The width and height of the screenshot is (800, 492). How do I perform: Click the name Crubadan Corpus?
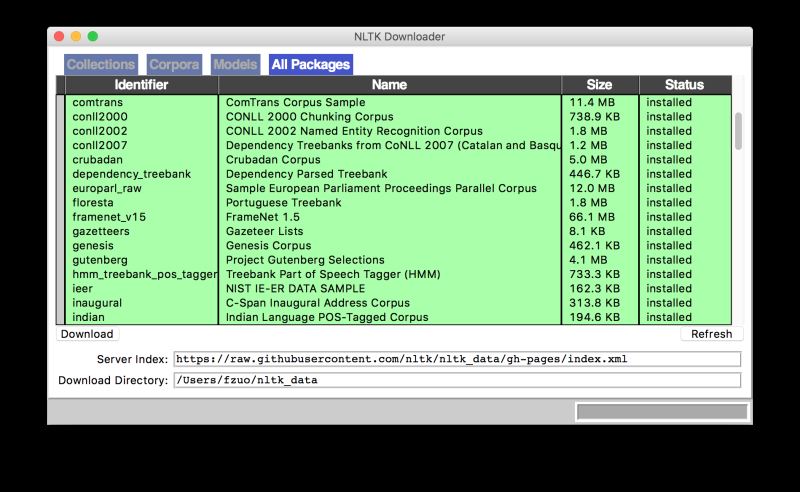coord(273,159)
